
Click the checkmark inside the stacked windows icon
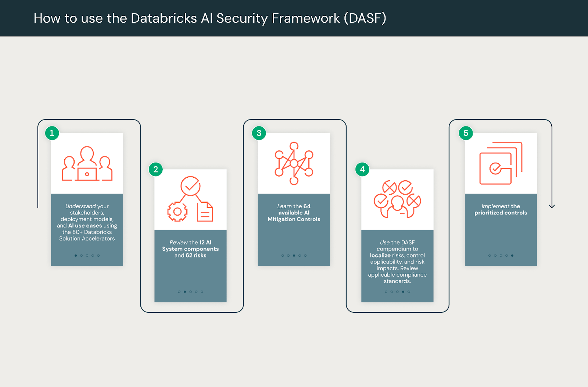(x=495, y=168)
